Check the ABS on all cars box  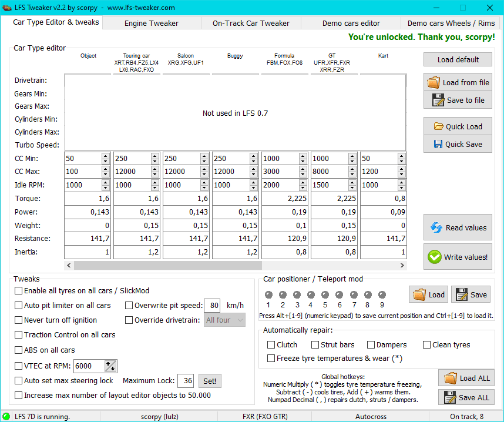point(19,350)
